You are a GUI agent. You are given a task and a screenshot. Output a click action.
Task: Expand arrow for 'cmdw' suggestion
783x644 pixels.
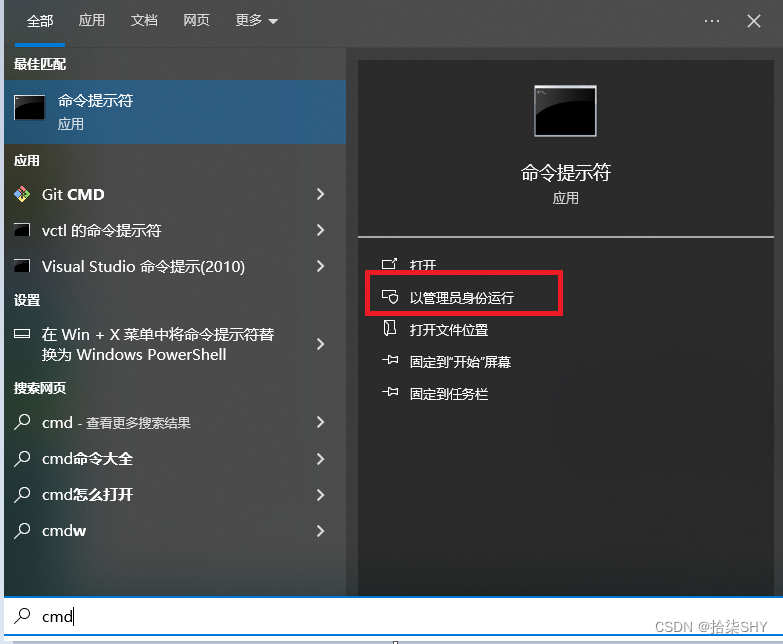[x=321, y=530]
